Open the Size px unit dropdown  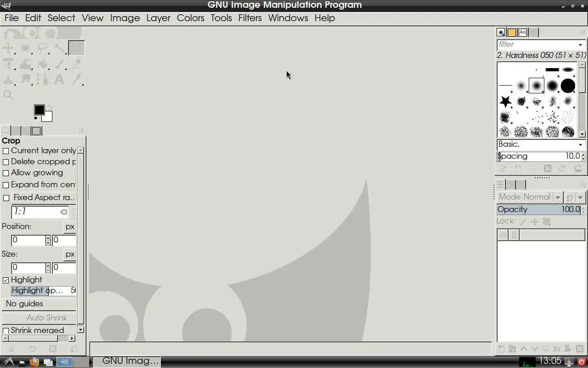(70, 254)
